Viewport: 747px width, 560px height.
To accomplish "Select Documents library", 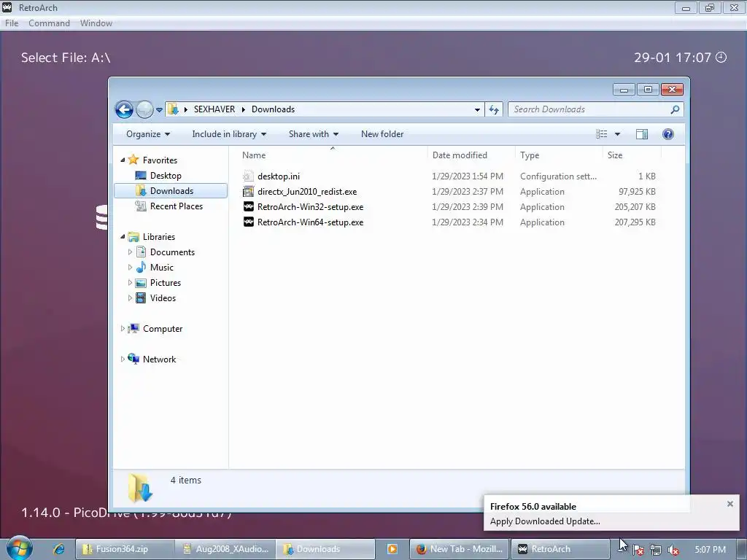I will coord(172,252).
